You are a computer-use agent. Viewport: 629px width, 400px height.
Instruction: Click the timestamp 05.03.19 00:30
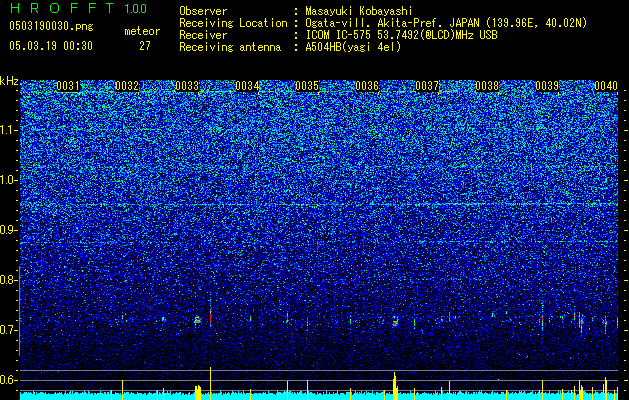(51, 46)
